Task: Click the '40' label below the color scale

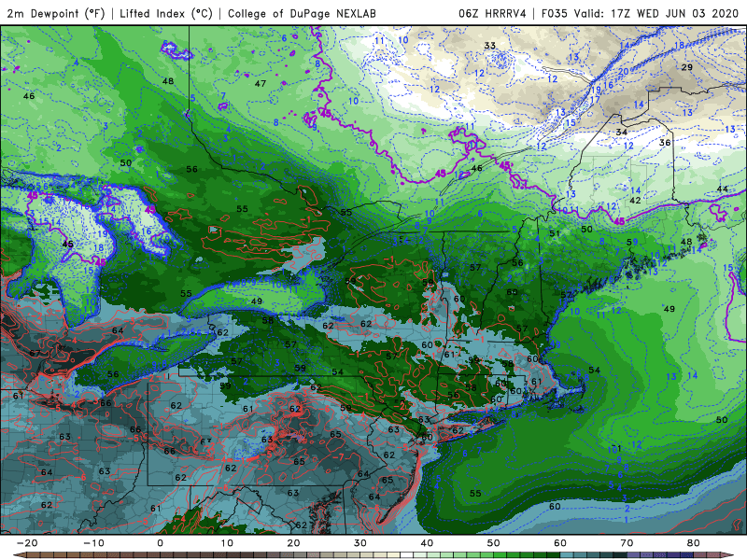Action: tap(427, 543)
